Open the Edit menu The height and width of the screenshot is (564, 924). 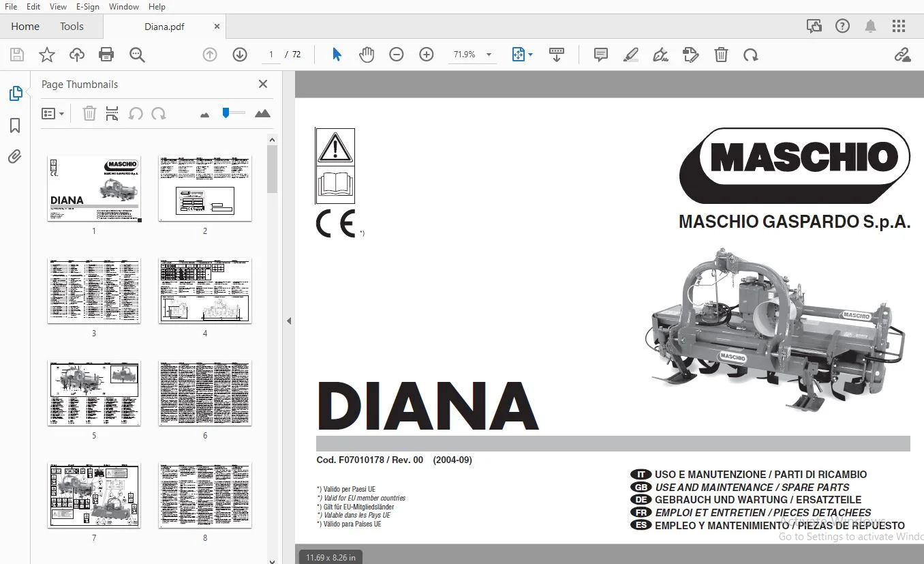[x=33, y=7]
